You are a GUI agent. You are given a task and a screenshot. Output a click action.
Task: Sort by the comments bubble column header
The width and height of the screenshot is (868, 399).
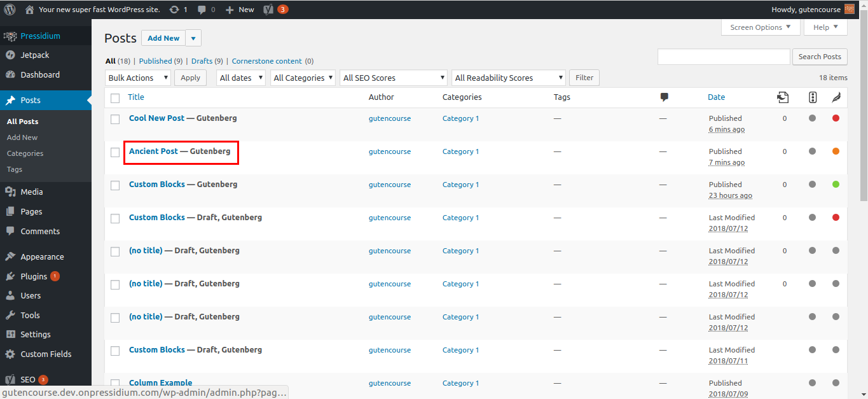point(664,97)
